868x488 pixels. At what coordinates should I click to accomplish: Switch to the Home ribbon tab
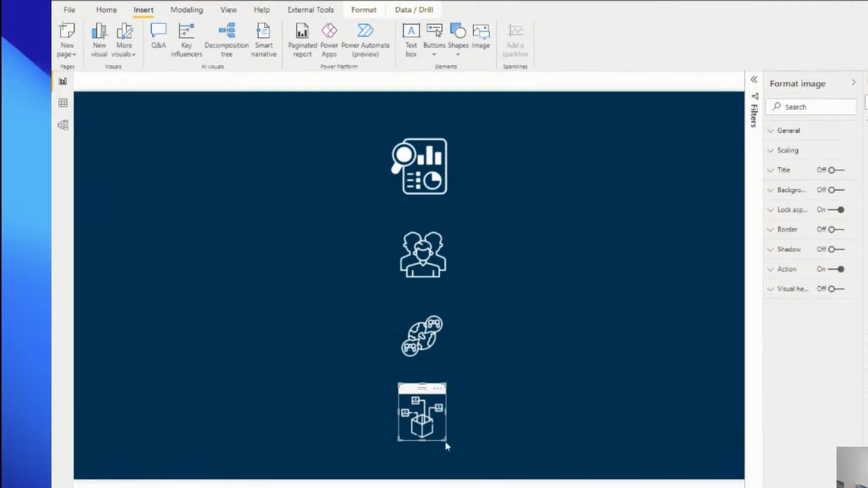(106, 10)
